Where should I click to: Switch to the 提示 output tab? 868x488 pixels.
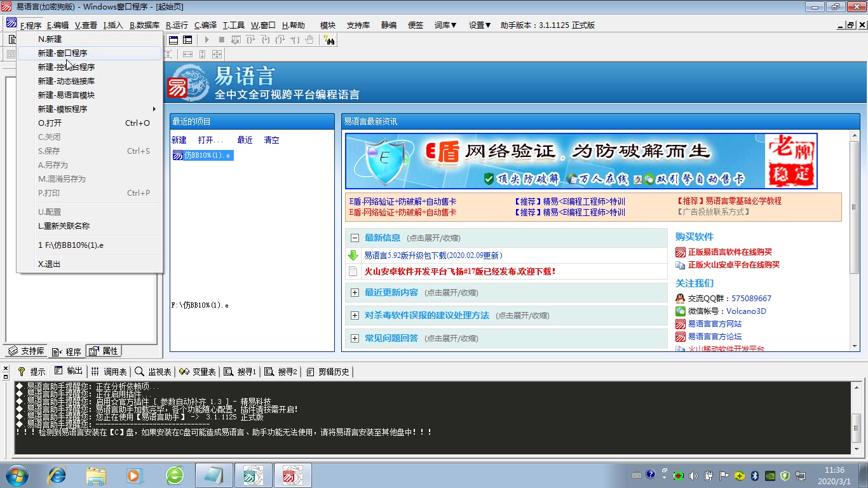click(32, 372)
